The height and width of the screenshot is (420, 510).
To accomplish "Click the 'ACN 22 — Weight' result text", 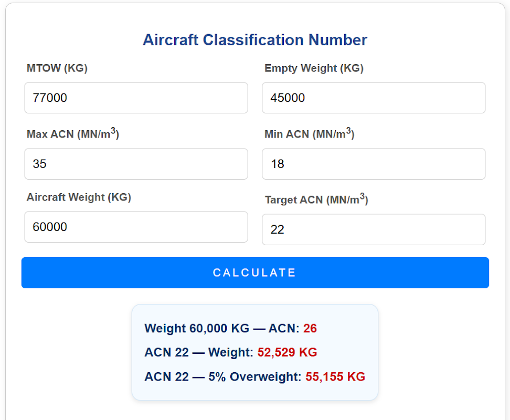I will coord(199,352).
